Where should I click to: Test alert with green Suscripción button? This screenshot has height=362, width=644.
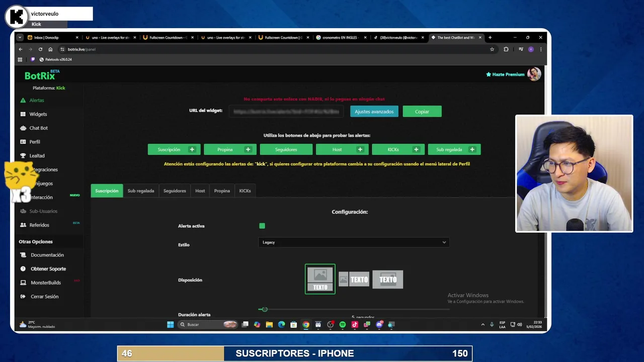point(174,149)
